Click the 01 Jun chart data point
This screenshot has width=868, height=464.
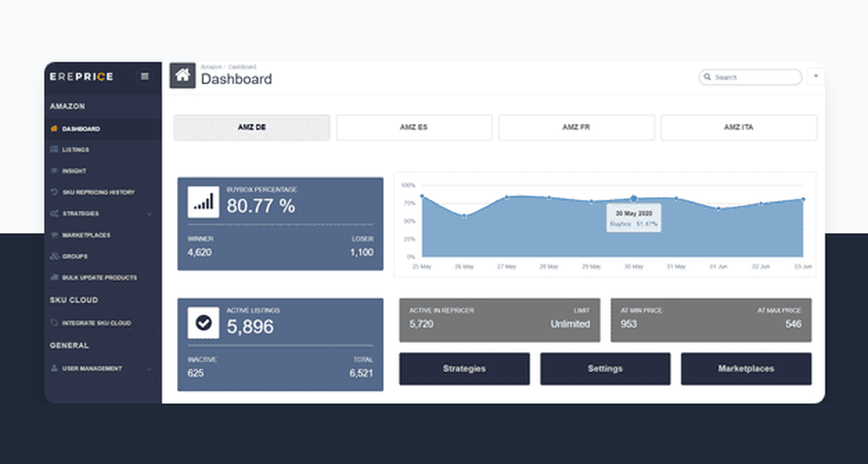pyautogui.click(x=719, y=209)
